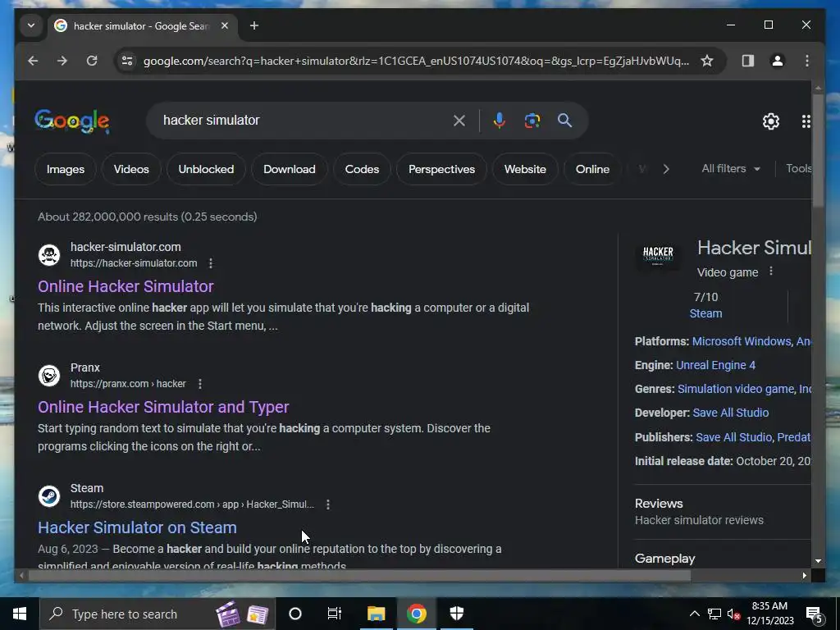Open Simulation video game genre link
Screen dimensions: 840x630
click(x=736, y=390)
